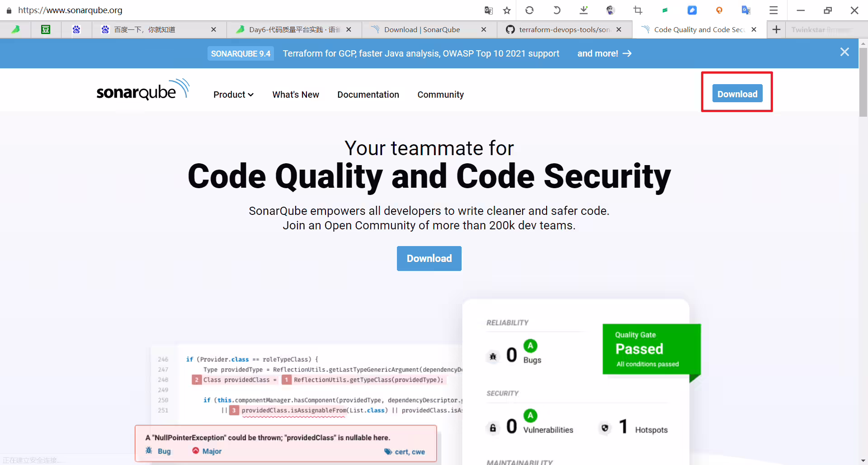
Task: Close the Day6 tab
Action: click(349, 29)
